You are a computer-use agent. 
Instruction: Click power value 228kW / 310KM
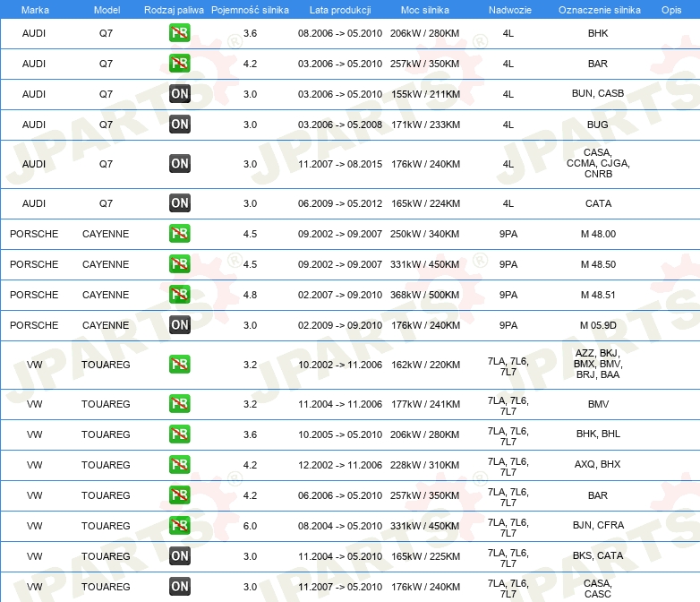(424, 465)
